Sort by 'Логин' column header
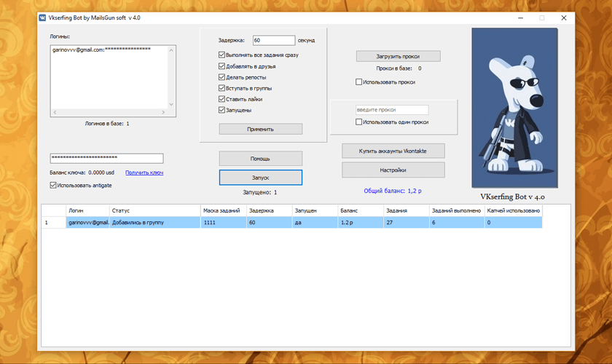This screenshot has height=364, width=612. (87, 210)
